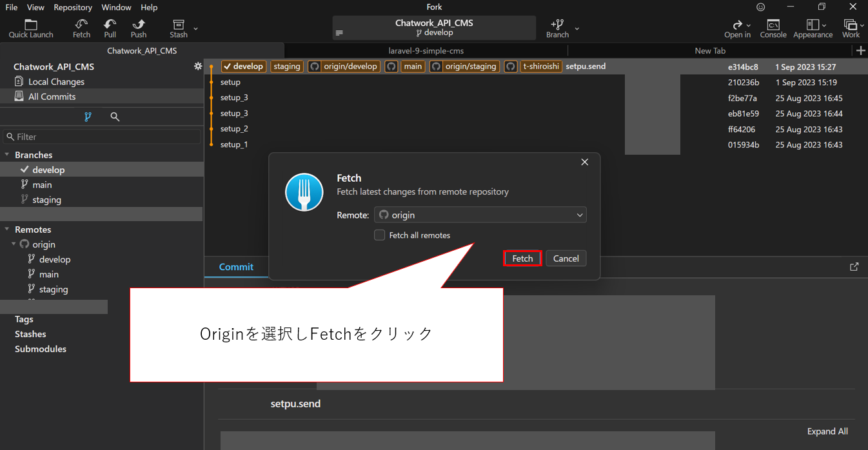
Task: Click the Fetch toolbar icon
Action: pos(81,24)
